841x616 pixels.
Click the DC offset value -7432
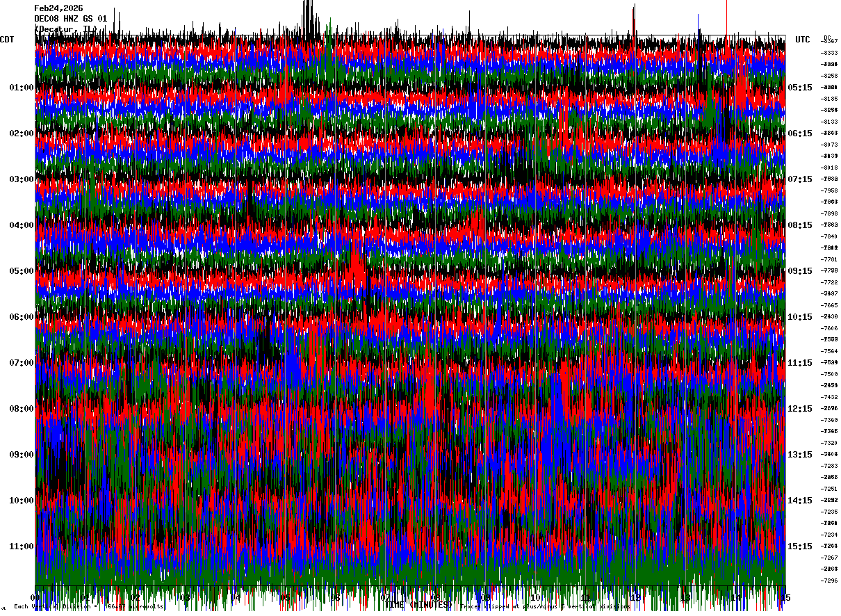[x=830, y=397]
